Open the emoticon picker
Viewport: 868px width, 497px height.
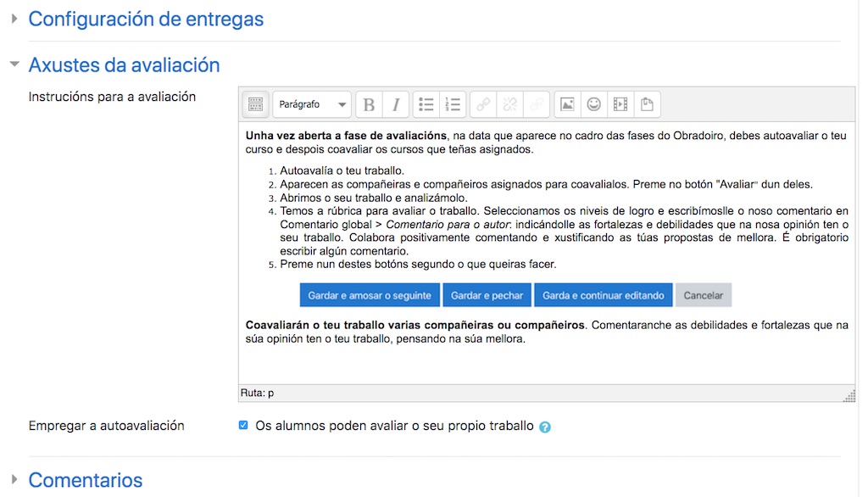(x=594, y=103)
